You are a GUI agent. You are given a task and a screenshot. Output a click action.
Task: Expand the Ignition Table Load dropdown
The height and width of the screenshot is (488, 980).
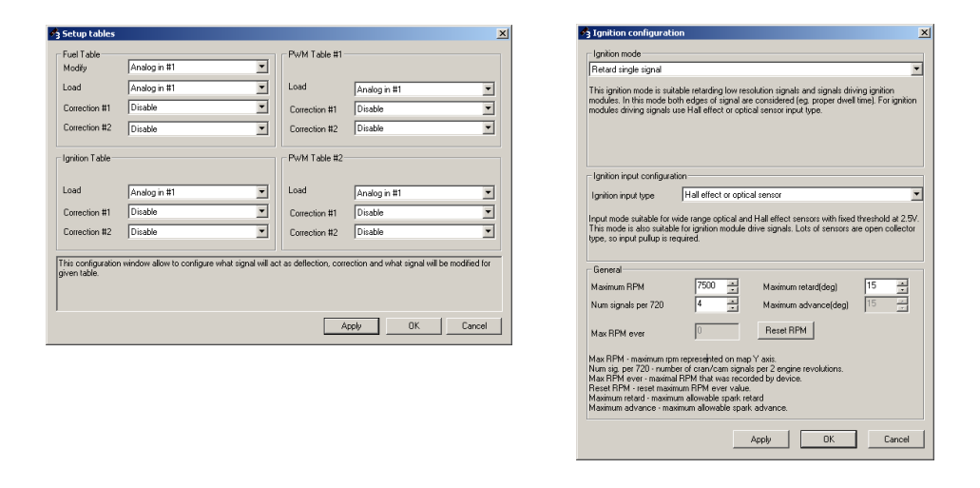point(261,192)
